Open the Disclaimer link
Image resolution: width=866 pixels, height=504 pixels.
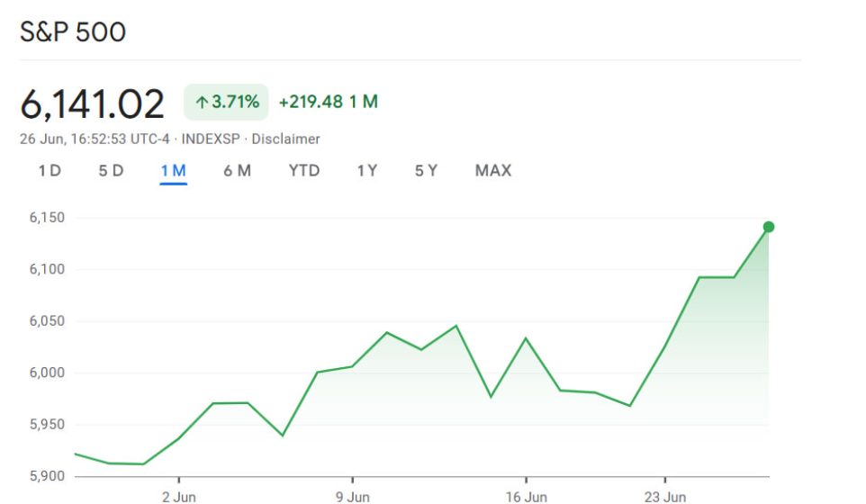coord(285,139)
